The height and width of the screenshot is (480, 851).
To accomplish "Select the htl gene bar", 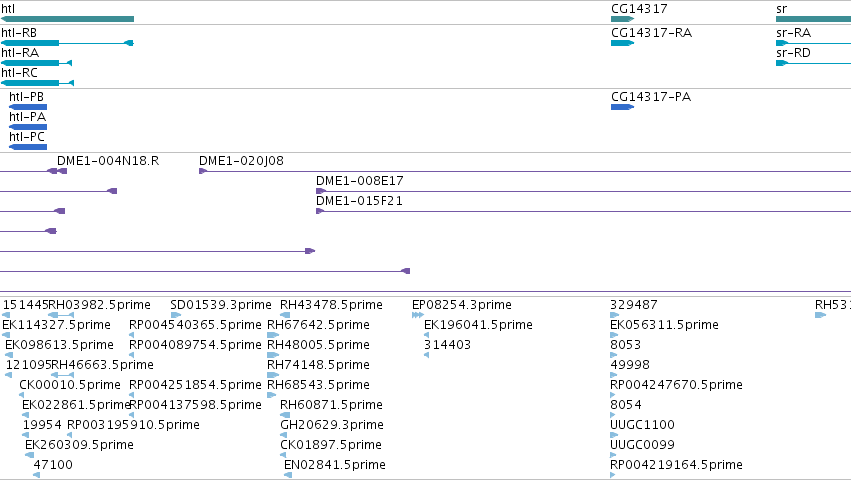I will click(x=67, y=19).
